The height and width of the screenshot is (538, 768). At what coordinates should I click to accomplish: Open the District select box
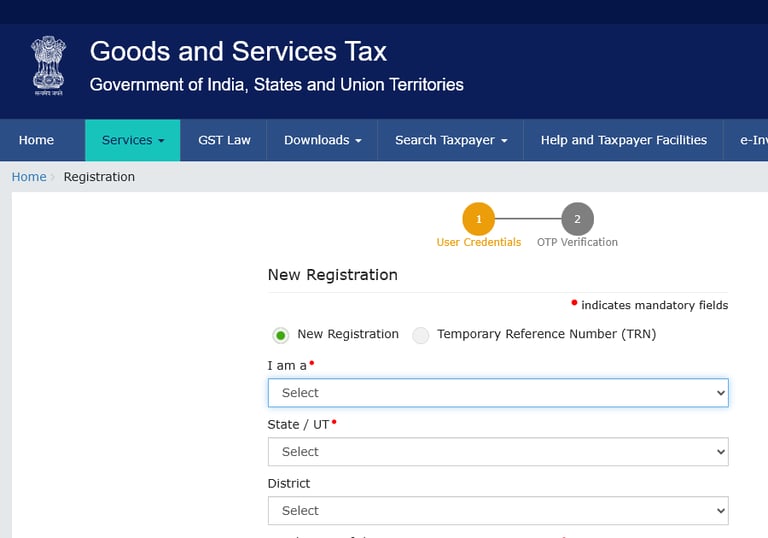497,511
